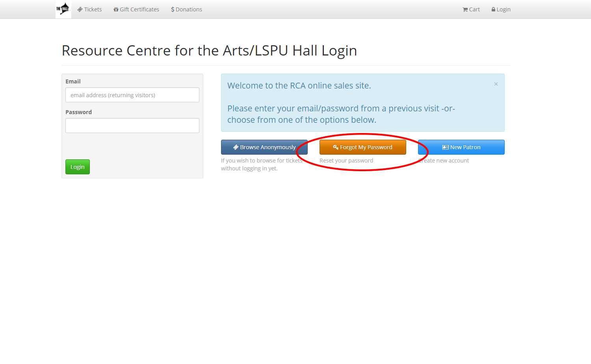Go to the Donations page
591x364 pixels.
[x=186, y=9]
